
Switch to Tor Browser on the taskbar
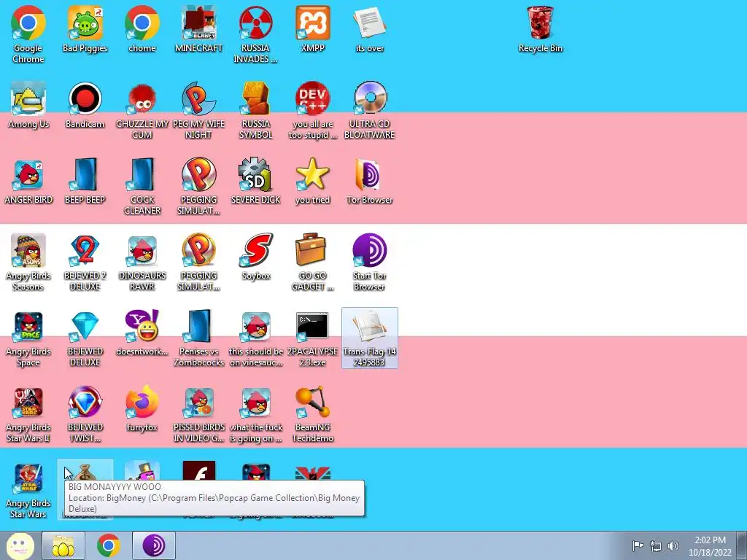tap(154, 545)
